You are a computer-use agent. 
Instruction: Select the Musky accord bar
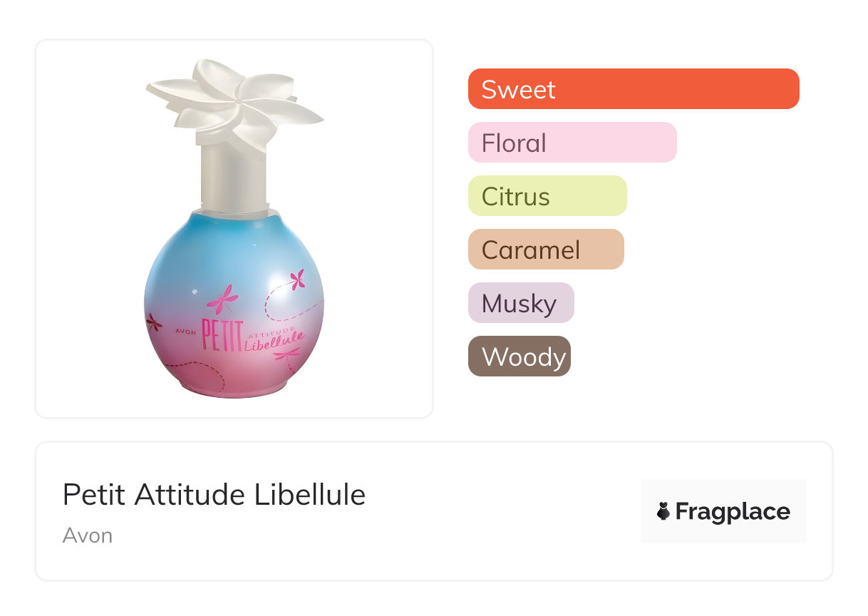click(x=521, y=303)
